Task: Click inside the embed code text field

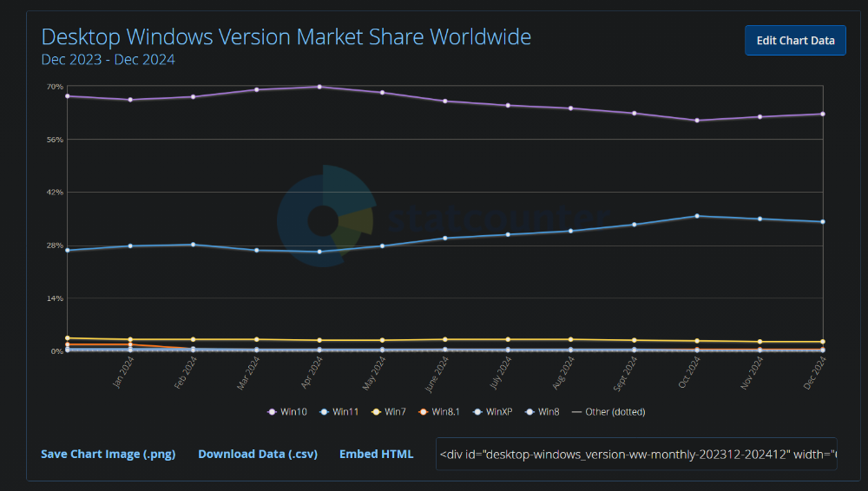Action: pyautogui.click(x=636, y=454)
